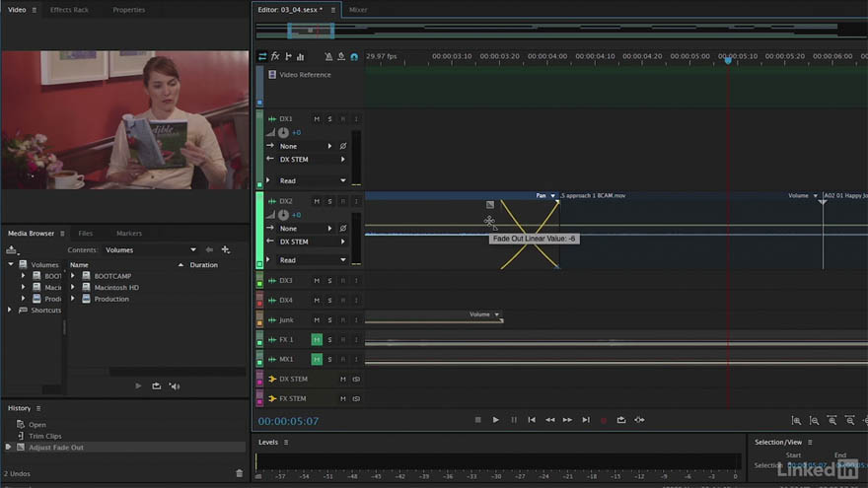This screenshot has width=868, height=488.
Task: Move playhead to previous marker
Action: click(x=532, y=420)
